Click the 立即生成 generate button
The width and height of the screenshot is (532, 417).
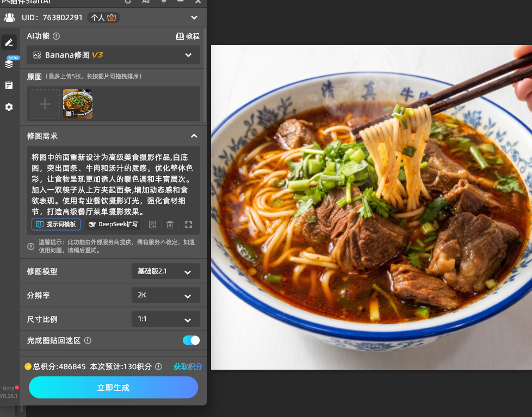(x=113, y=388)
